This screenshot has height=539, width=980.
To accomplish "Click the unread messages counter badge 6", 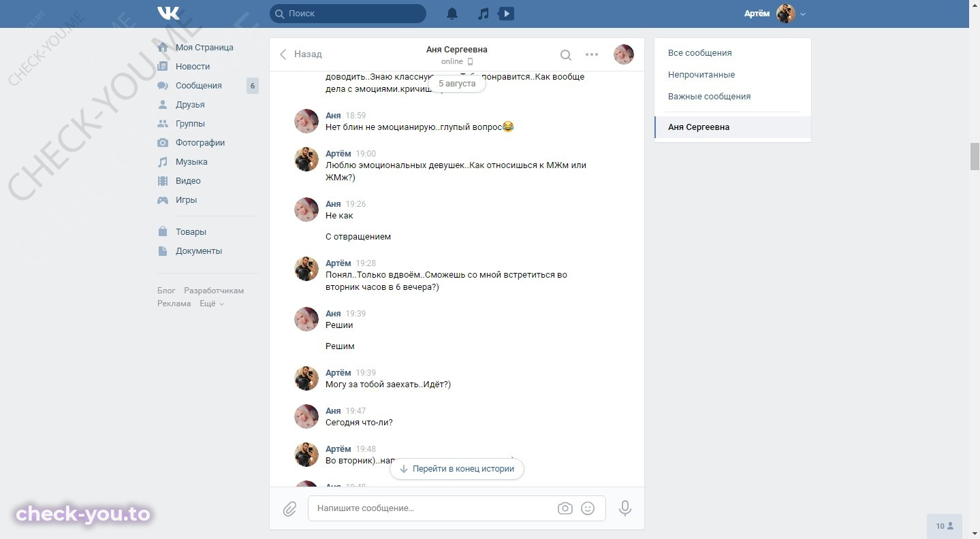I will tap(253, 86).
